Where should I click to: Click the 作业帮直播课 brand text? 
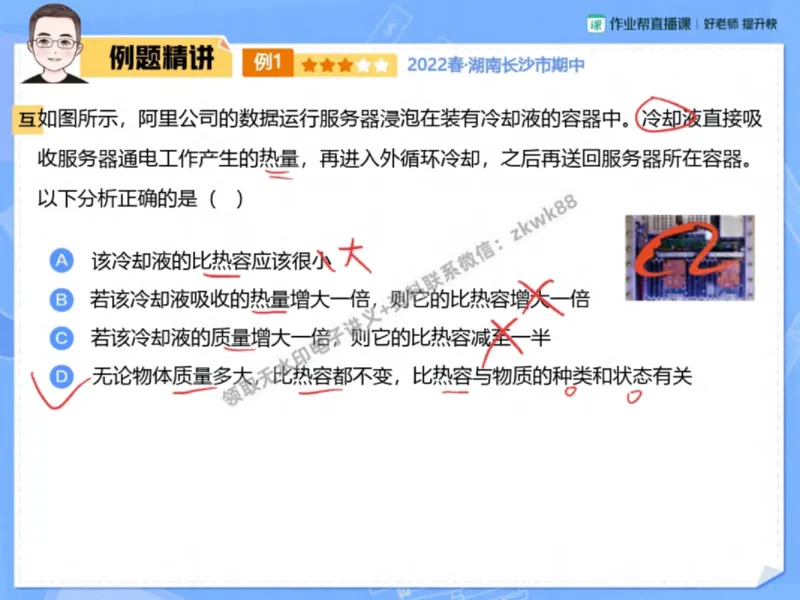click(650, 24)
